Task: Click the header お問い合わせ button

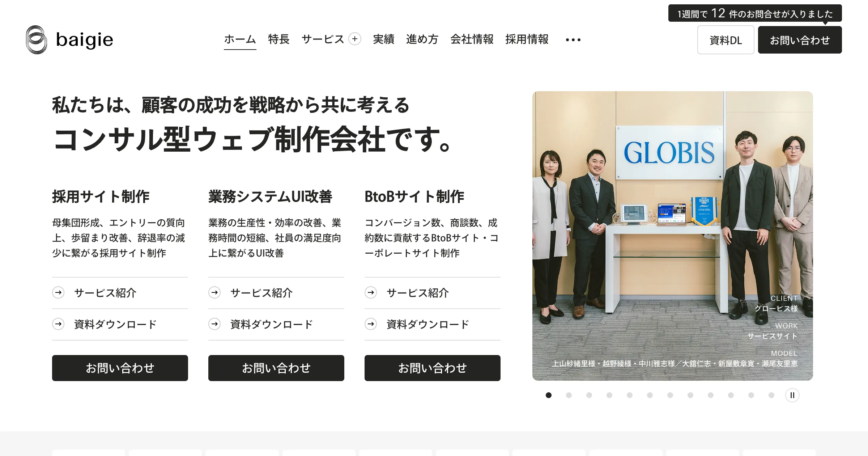Action: pos(800,40)
